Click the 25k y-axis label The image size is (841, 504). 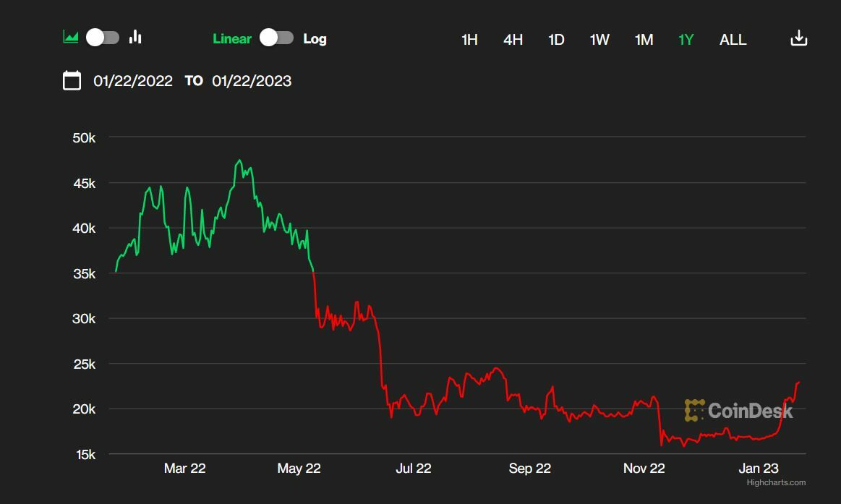84,364
